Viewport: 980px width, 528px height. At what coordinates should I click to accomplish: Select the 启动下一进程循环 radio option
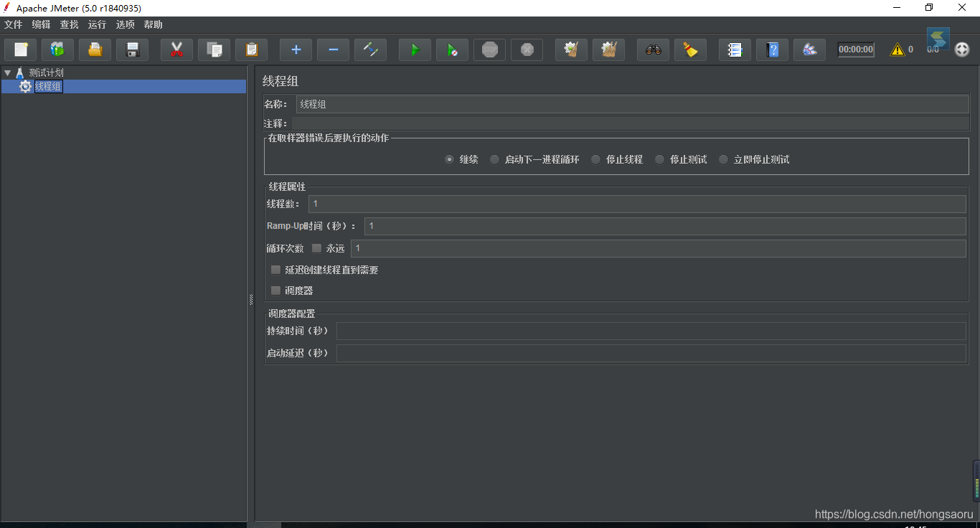pyautogui.click(x=534, y=159)
